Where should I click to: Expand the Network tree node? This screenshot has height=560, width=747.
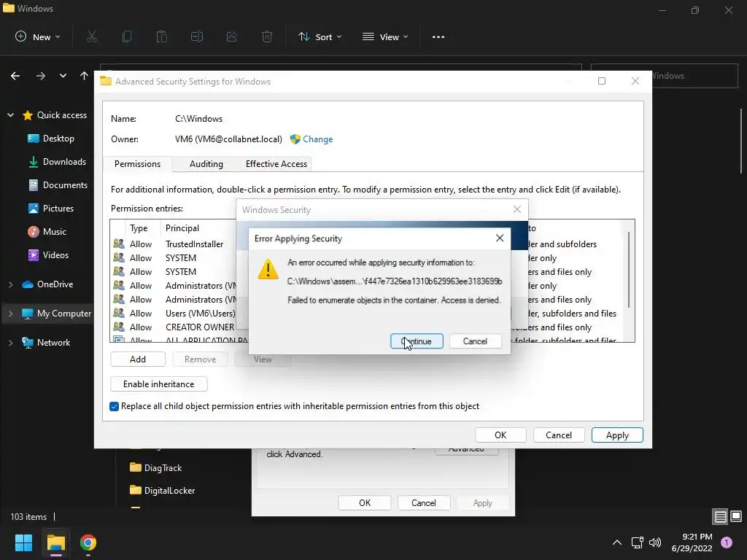tap(10, 343)
